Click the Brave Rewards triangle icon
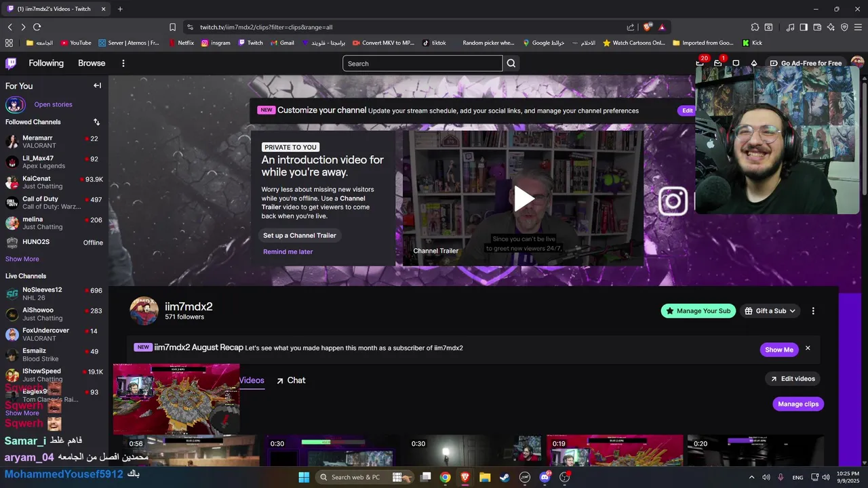 [662, 27]
